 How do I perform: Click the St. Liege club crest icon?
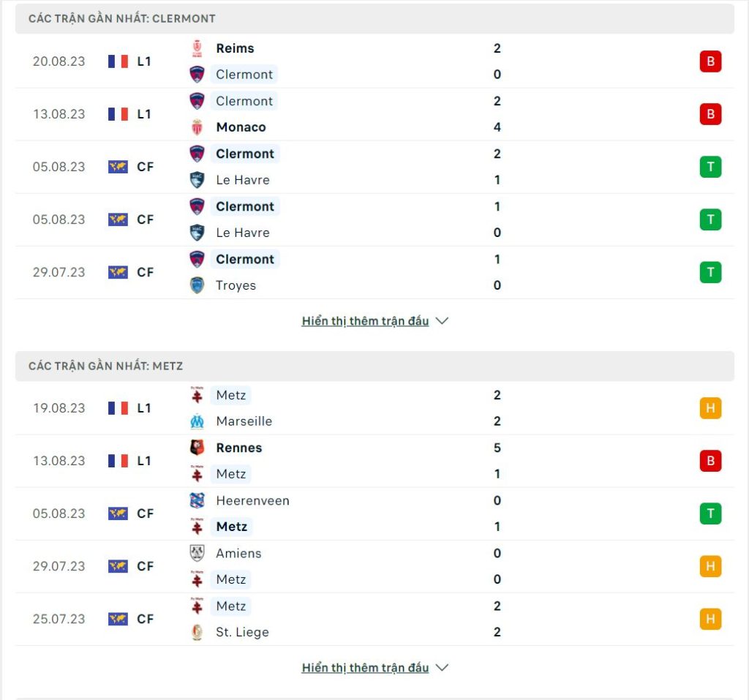[197, 632]
